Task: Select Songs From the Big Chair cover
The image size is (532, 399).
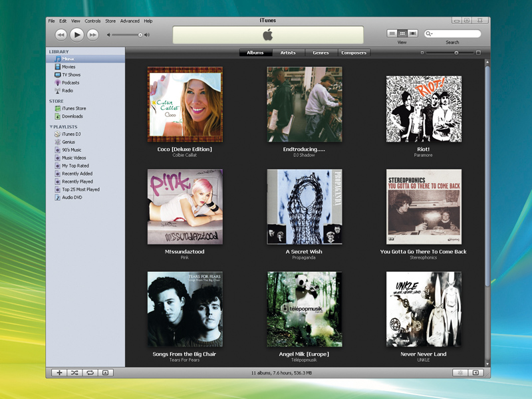Action: click(186, 309)
